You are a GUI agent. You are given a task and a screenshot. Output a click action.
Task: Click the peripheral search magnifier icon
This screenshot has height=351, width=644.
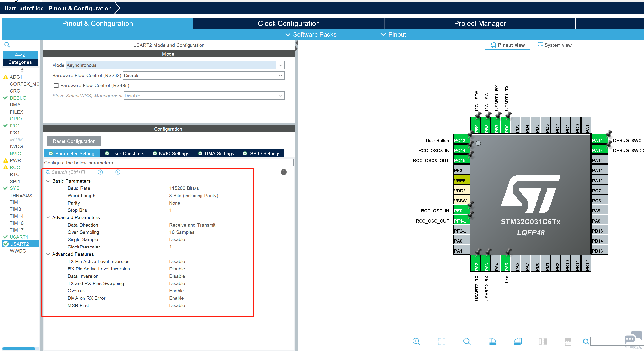pyautogui.click(x=7, y=45)
